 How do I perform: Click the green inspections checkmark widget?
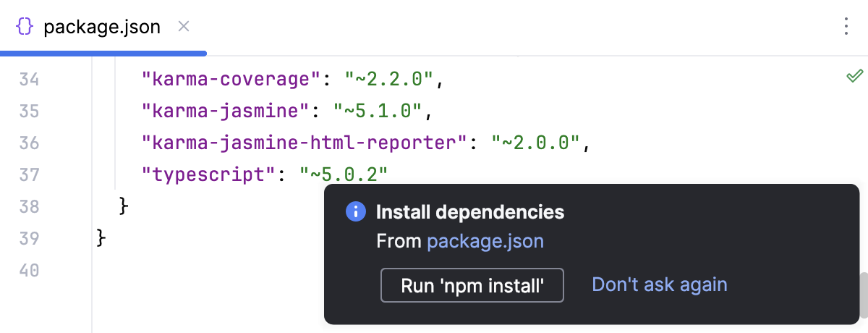pyautogui.click(x=854, y=76)
